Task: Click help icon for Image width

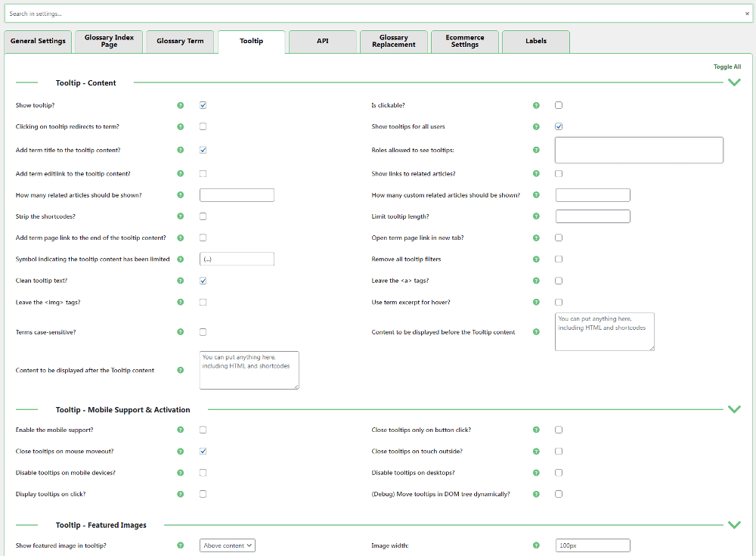Action: click(x=536, y=545)
